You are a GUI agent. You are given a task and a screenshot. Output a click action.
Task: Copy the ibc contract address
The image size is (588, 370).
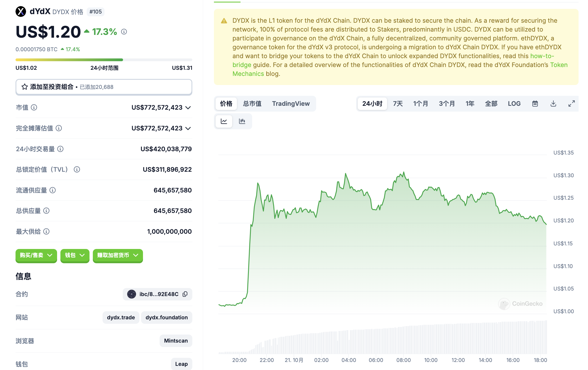(x=185, y=294)
